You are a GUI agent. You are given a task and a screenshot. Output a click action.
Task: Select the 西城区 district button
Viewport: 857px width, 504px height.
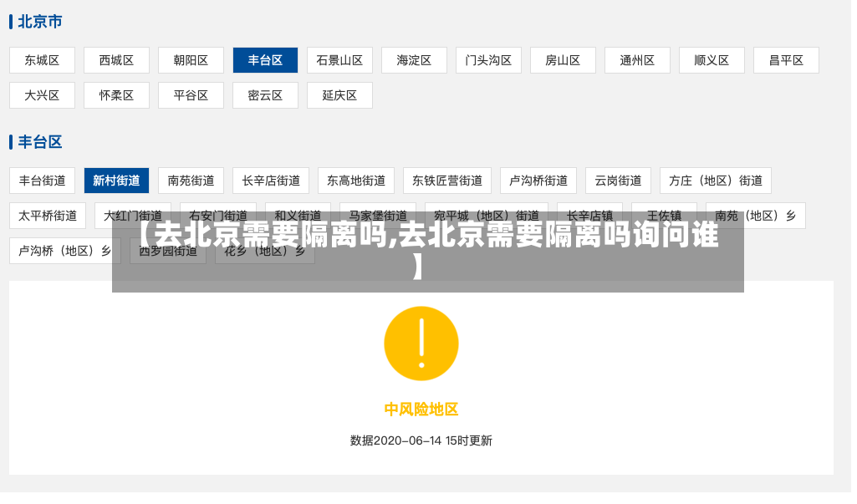(x=116, y=61)
